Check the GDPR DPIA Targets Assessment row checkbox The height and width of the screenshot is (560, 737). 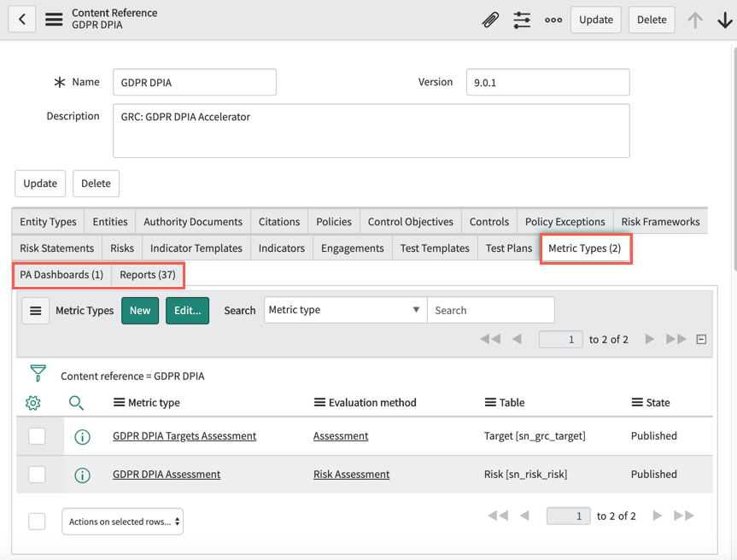[x=37, y=436]
